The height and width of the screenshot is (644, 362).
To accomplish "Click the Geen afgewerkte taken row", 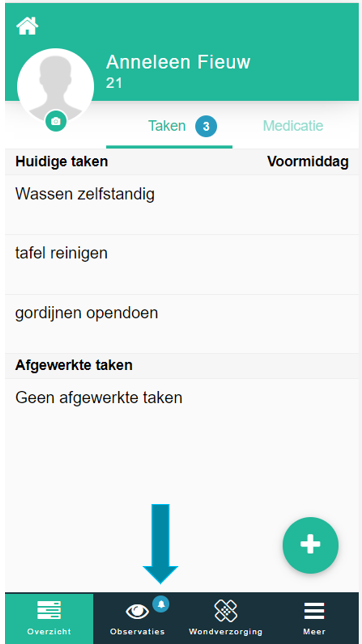I will 182,398.
